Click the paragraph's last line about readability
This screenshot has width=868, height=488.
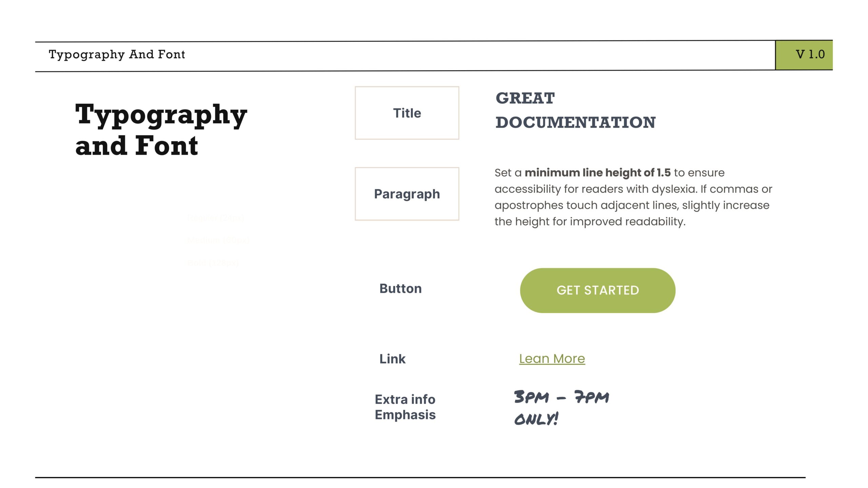tap(590, 222)
